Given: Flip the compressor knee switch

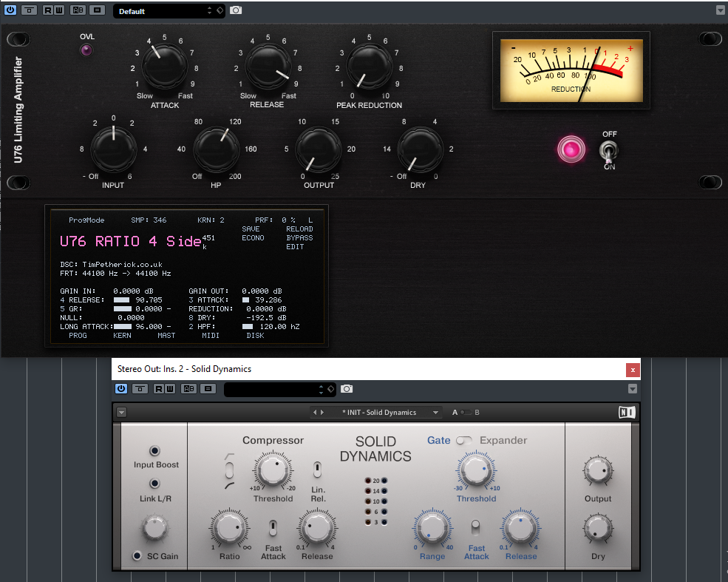Looking at the screenshot, I should [229, 470].
